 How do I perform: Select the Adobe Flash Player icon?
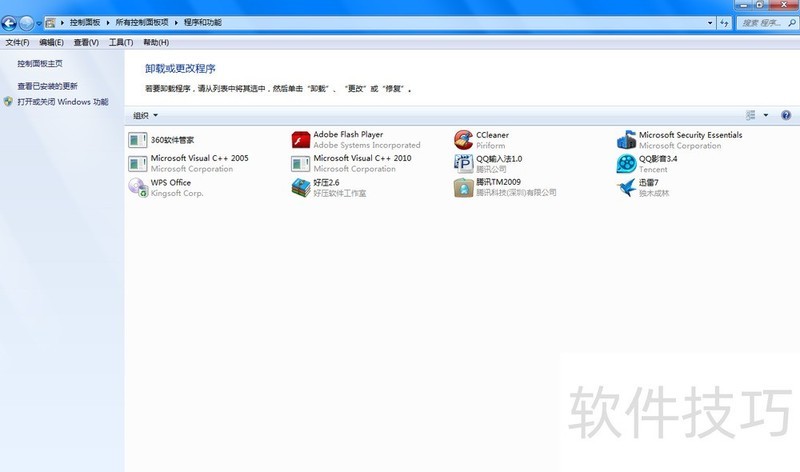pyautogui.click(x=301, y=140)
